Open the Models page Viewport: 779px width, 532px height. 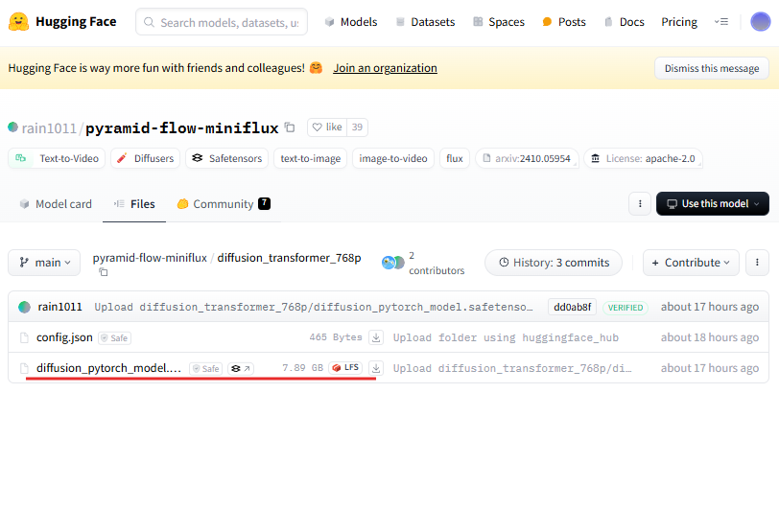click(x=351, y=22)
